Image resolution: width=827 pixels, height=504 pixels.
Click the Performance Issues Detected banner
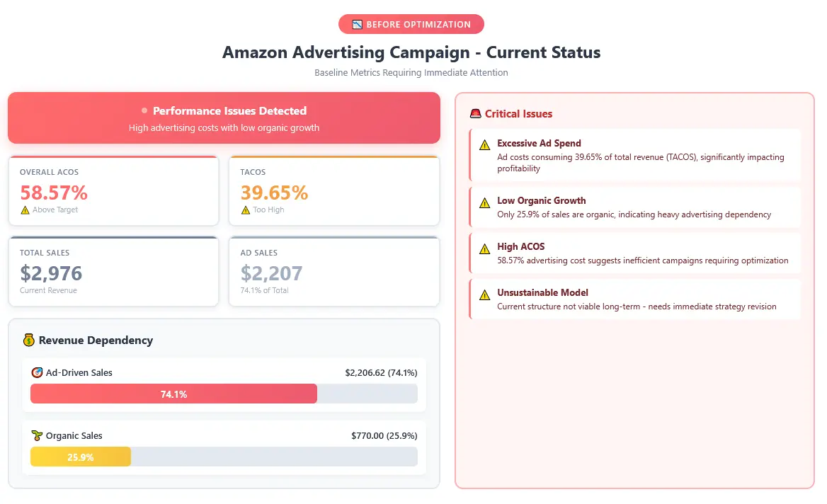pos(224,118)
